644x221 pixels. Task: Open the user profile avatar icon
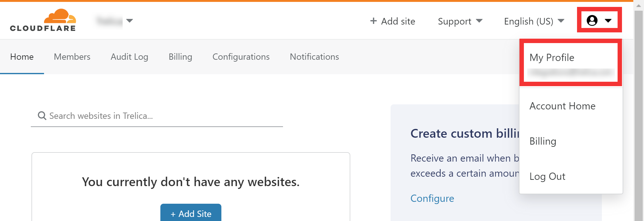tap(592, 20)
